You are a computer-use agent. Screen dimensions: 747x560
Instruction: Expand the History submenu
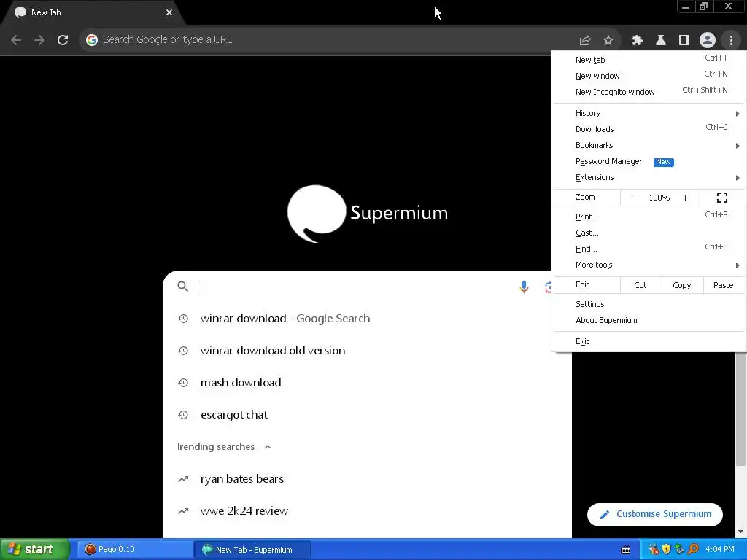(649, 113)
